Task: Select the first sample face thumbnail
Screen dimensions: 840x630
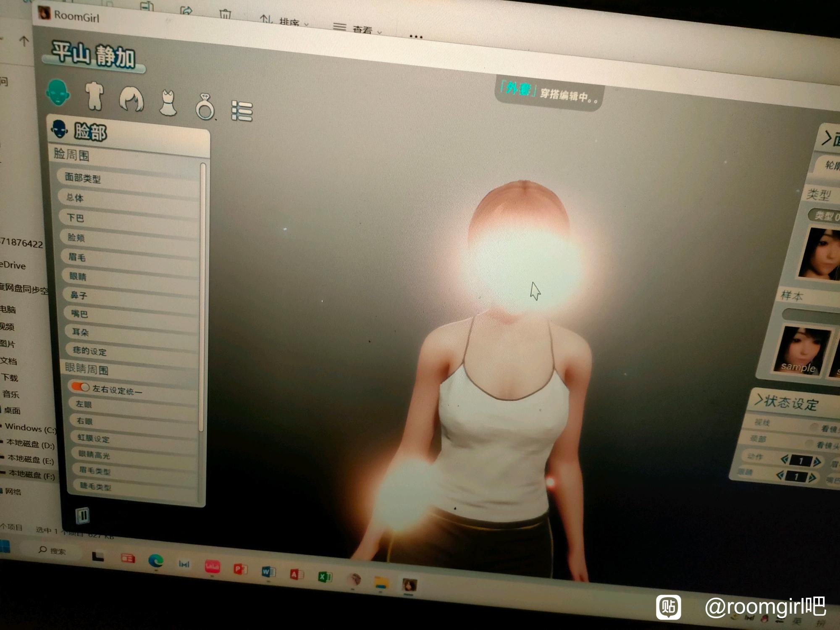Action: coord(802,350)
